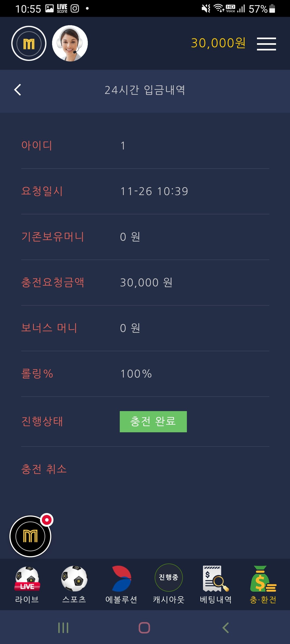
Task: Tap the gold M logo in header
Action: [x=29, y=43]
